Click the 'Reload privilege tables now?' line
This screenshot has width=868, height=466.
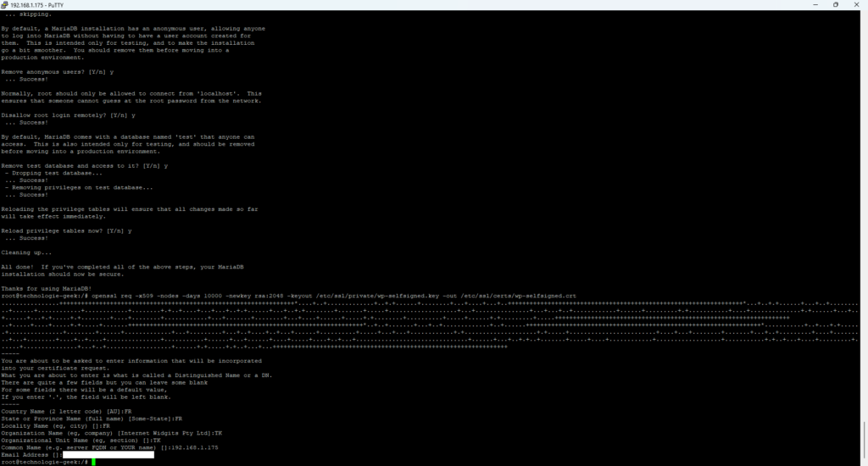click(x=66, y=230)
